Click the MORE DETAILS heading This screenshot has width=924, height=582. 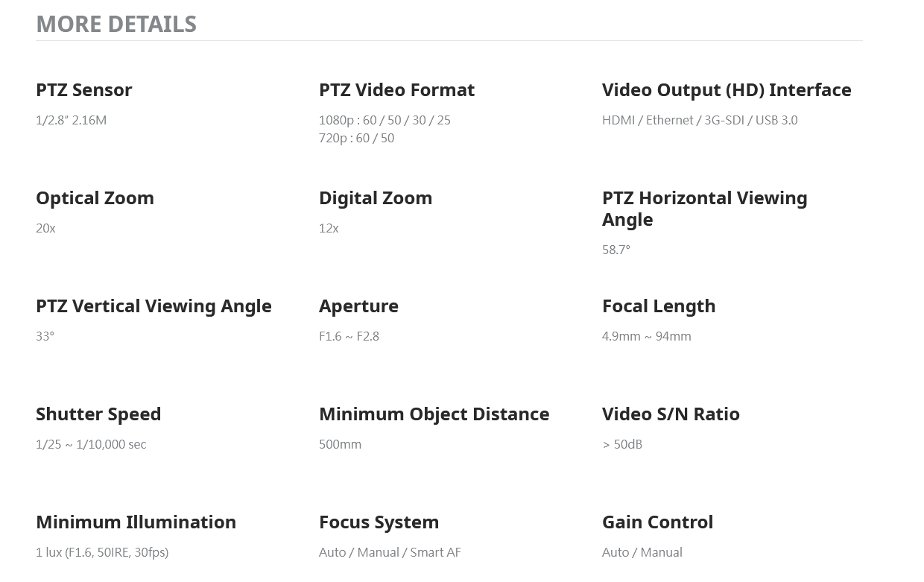tap(116, 24)
